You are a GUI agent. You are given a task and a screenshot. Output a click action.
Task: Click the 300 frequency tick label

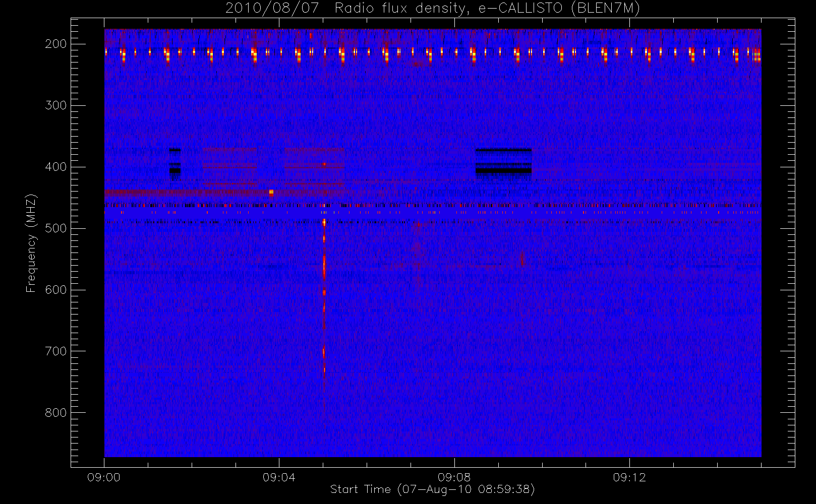click(55, 105)
